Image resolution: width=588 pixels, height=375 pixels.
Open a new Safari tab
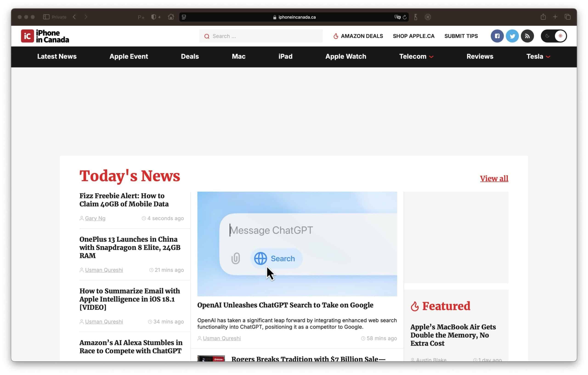click(x=555, y=17)
